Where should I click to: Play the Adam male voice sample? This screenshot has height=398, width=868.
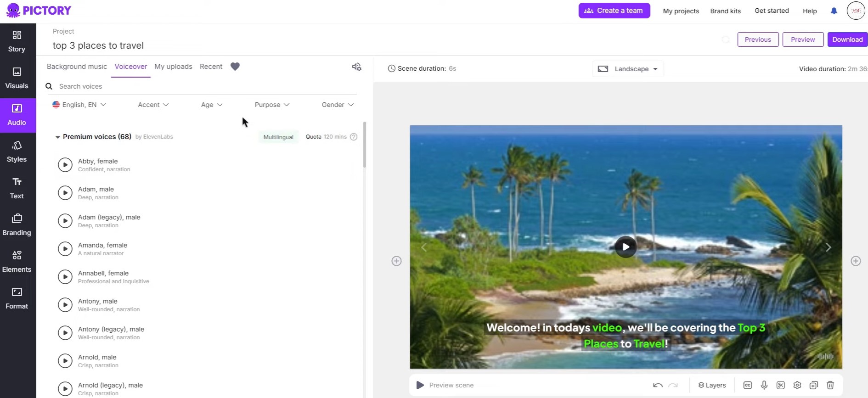tap(65, 193)
